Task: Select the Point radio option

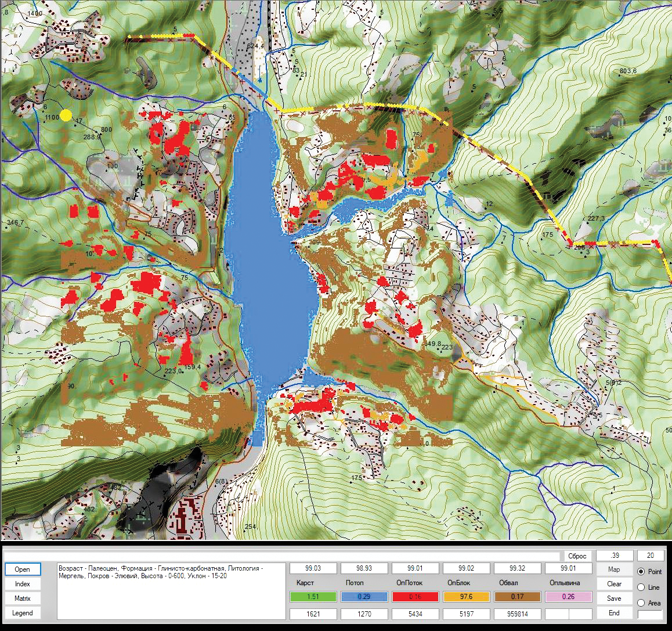Action: 641,572
